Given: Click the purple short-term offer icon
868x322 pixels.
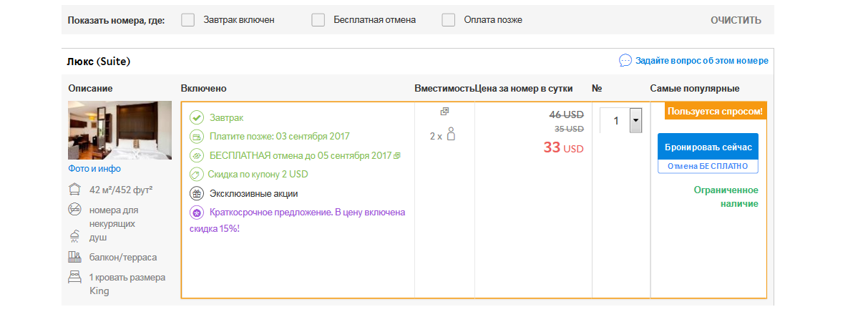Looking at the screenshot, I should click(x=197, y=213).
